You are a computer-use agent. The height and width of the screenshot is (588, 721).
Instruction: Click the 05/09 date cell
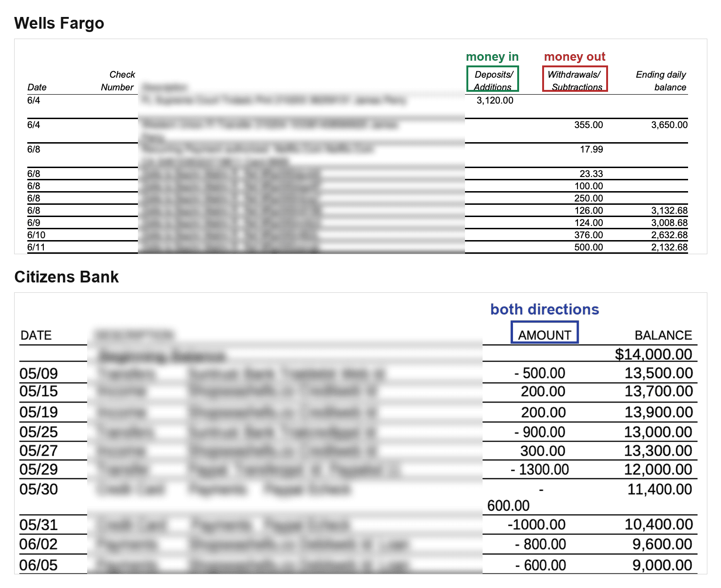(x=39, y=373)
